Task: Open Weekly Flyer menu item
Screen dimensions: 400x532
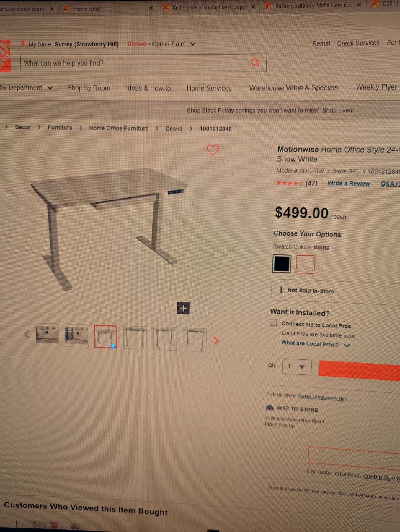Action: (x=376, y=87)
